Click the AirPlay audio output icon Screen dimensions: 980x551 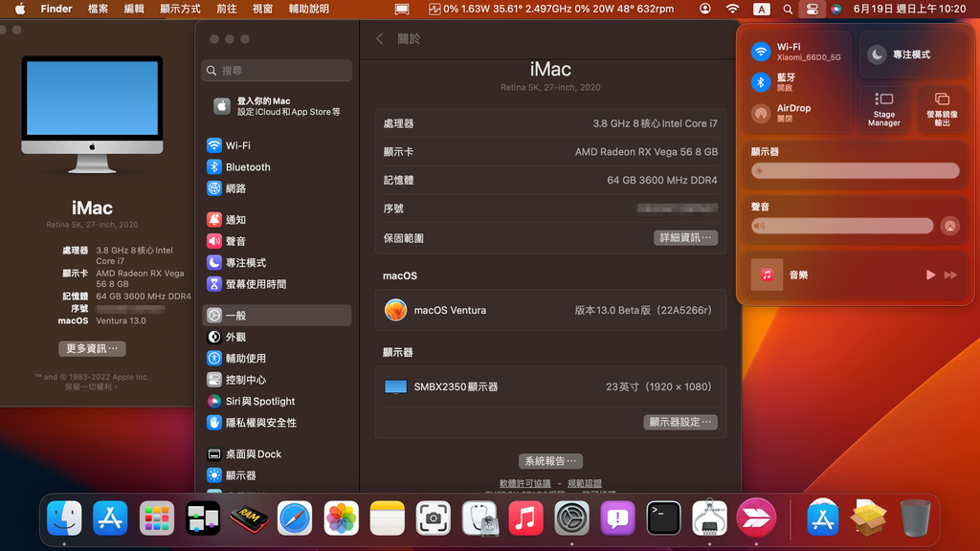click(x=950, y=226)
